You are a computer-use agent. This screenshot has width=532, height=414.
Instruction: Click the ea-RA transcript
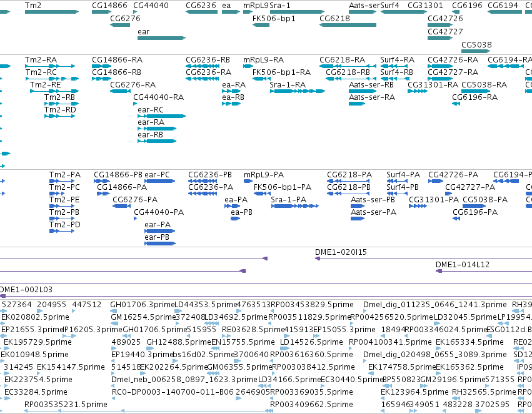tap(231, 91)
